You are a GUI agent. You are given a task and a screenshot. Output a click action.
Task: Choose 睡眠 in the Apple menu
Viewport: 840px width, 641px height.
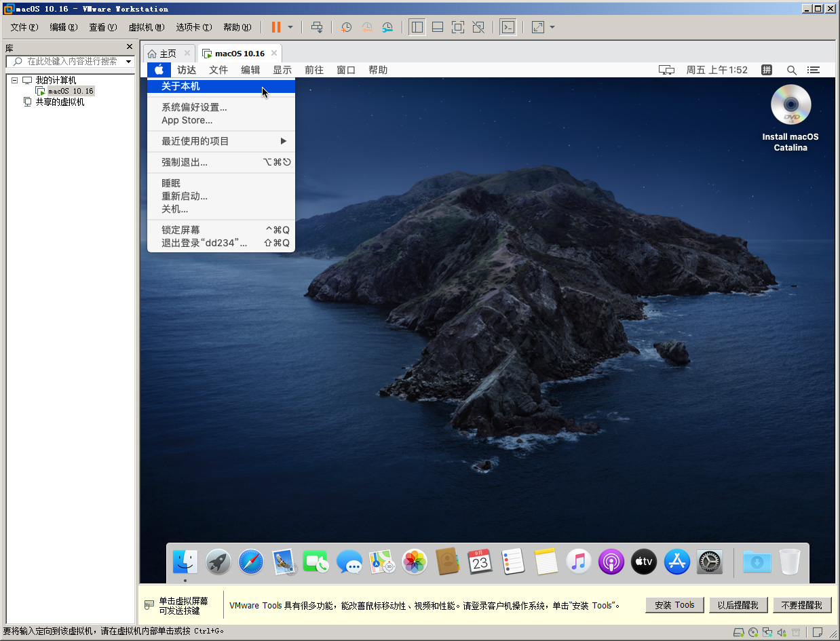pyautogui.click(x=221, y=183)
